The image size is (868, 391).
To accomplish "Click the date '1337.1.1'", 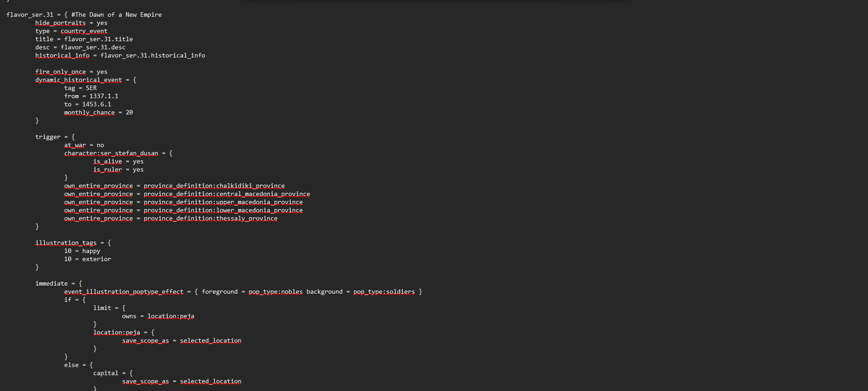I will (x=104, y=96).
